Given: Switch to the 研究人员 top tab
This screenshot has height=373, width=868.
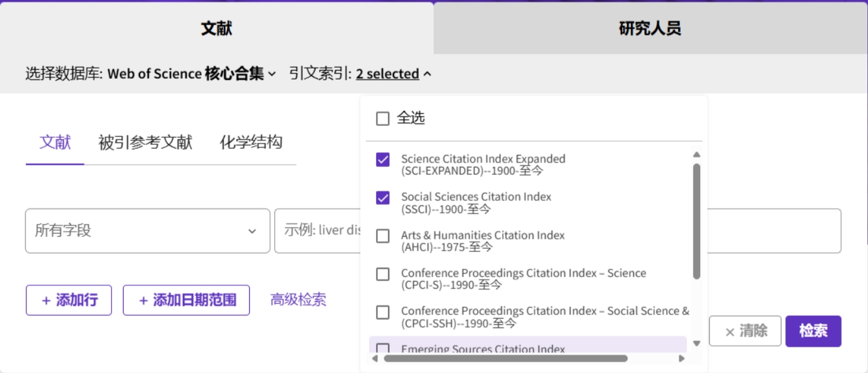Looking at the screenshot, I should (x=650, y=28).
